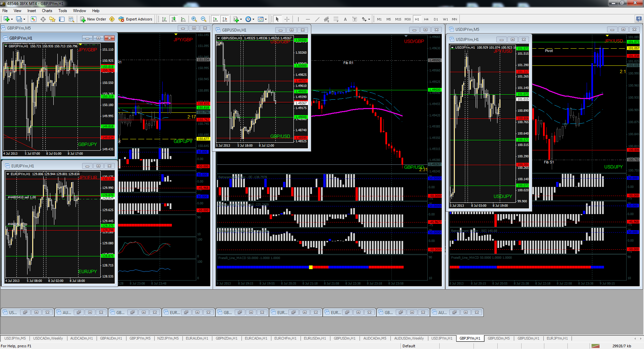Image resolution: width=644 pixels, height=349 pixels.
Task: Switch to AUDUSDm,Weekly chart tab
Action: 409,338
